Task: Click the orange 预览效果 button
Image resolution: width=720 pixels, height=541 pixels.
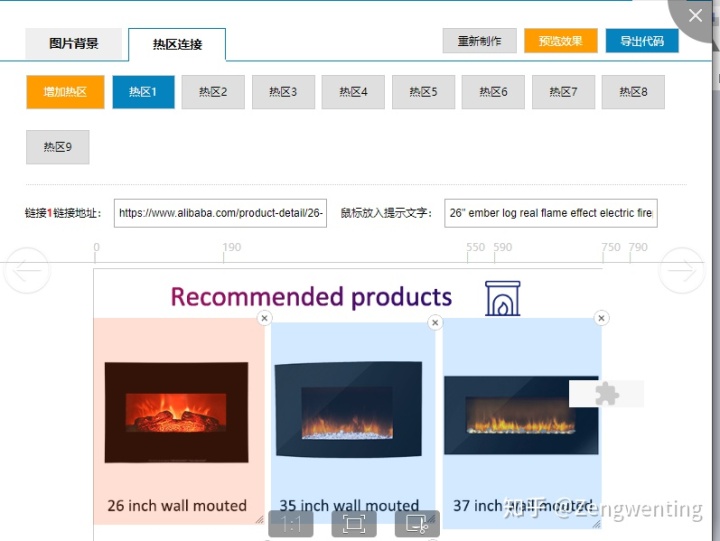Action: [x=561, y=41]
